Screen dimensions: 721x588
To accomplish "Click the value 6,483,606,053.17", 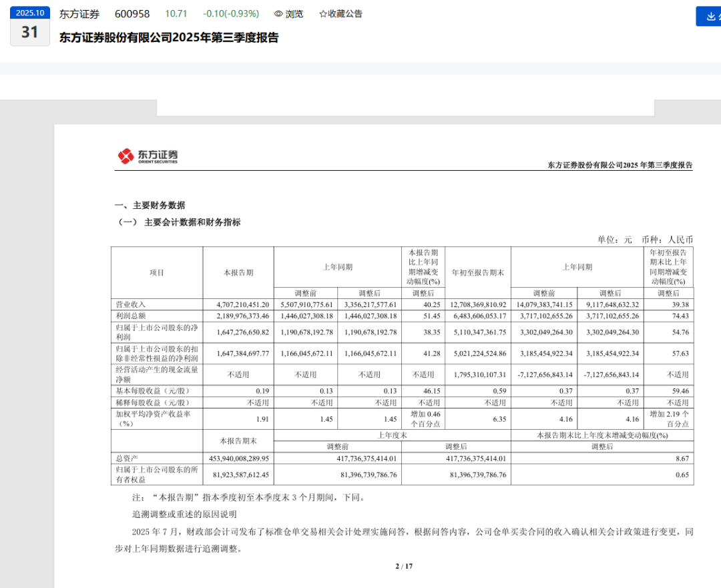I will coord(479,316).
